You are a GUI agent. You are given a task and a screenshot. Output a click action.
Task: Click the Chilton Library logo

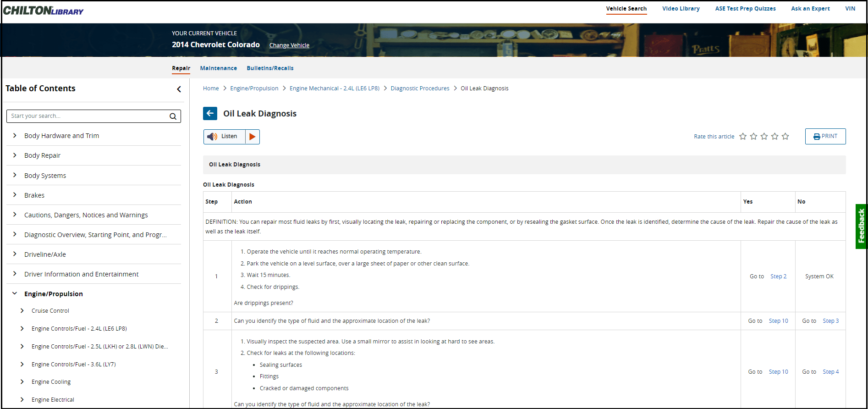pyautogui.click(x=43, y=11)
